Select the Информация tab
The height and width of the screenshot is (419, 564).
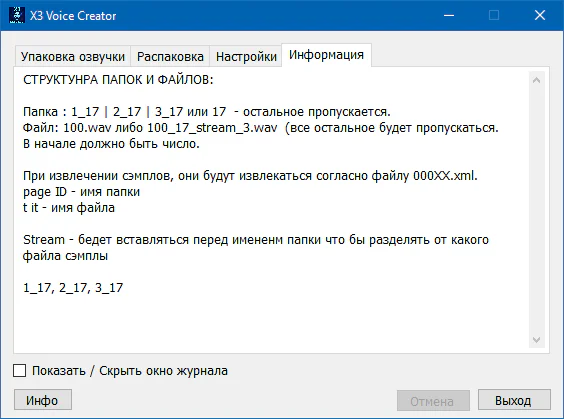click(x=326, y=55)
